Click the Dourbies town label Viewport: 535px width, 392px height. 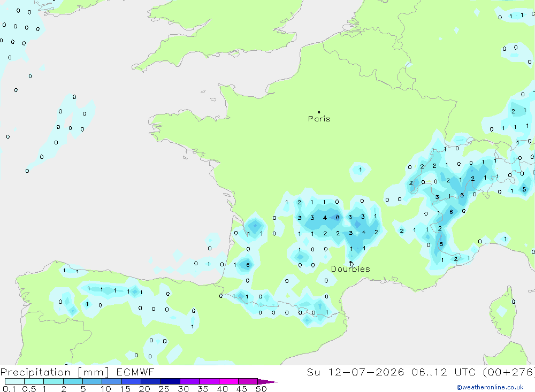(350, 269)
